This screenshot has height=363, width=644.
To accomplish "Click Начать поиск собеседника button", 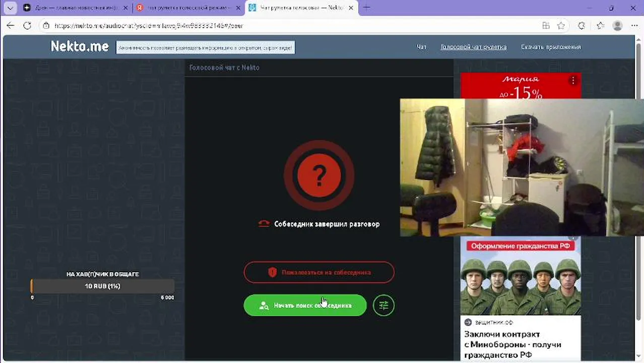I will pyautogui.click(x=305, y=305).
